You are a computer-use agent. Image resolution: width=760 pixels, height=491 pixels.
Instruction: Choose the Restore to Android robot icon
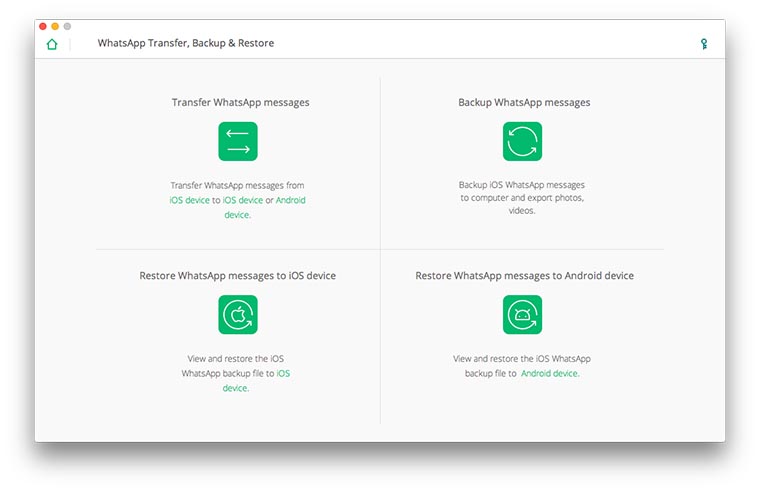point(522,315)
